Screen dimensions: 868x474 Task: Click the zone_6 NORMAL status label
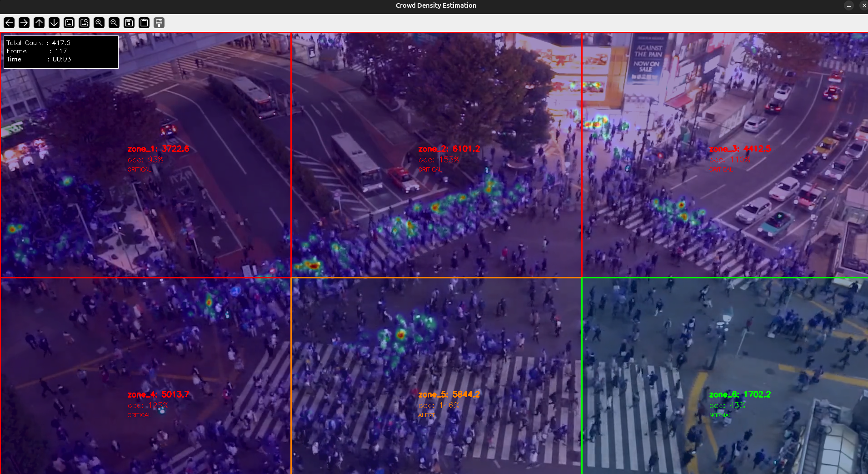(720, 415)
